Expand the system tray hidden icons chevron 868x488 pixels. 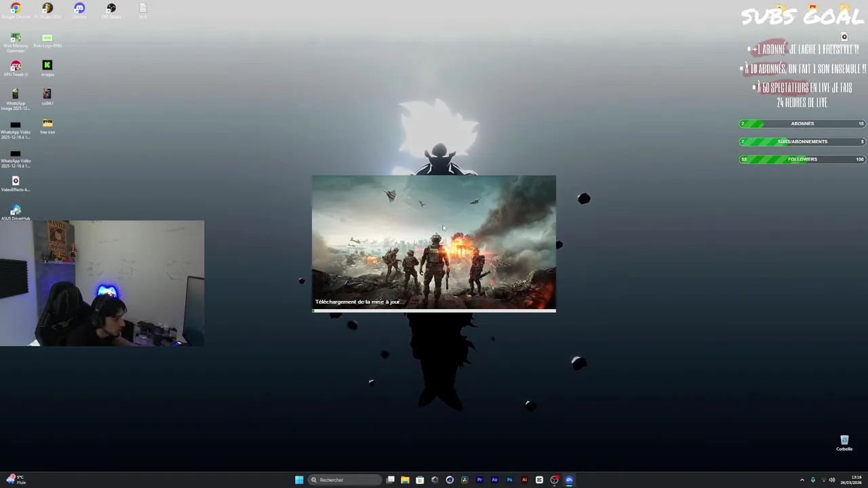coord(802,480)
